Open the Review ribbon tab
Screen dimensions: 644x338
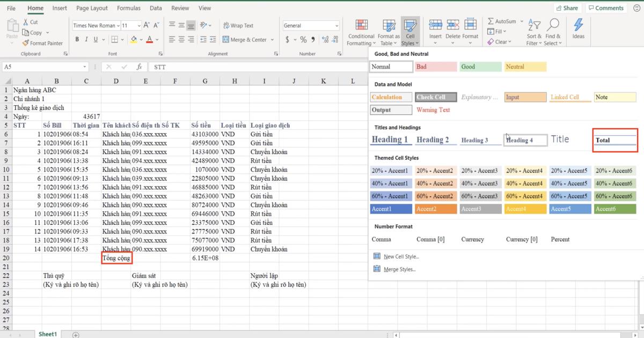(x=180, y=8)
